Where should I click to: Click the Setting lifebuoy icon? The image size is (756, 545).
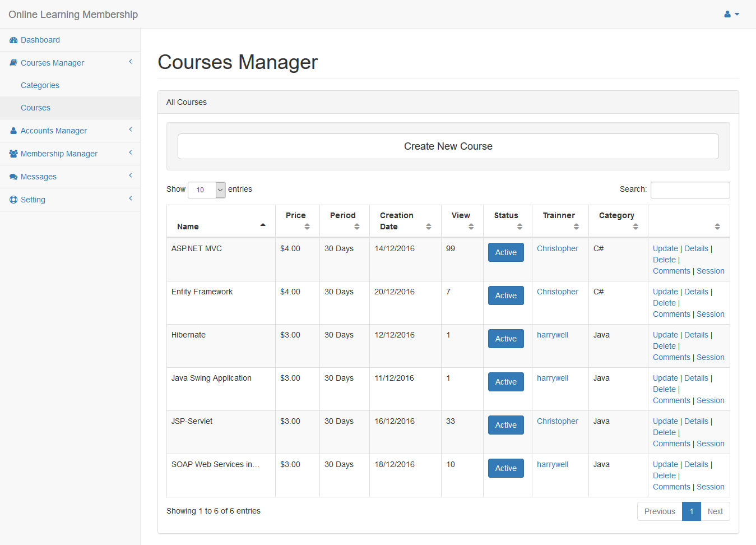click(x=13, y=200)
